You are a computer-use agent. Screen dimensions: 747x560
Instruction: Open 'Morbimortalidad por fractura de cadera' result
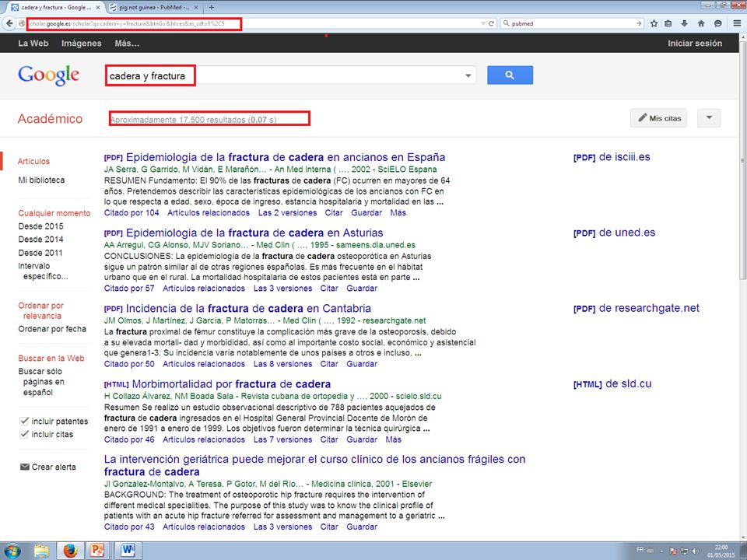231,384
